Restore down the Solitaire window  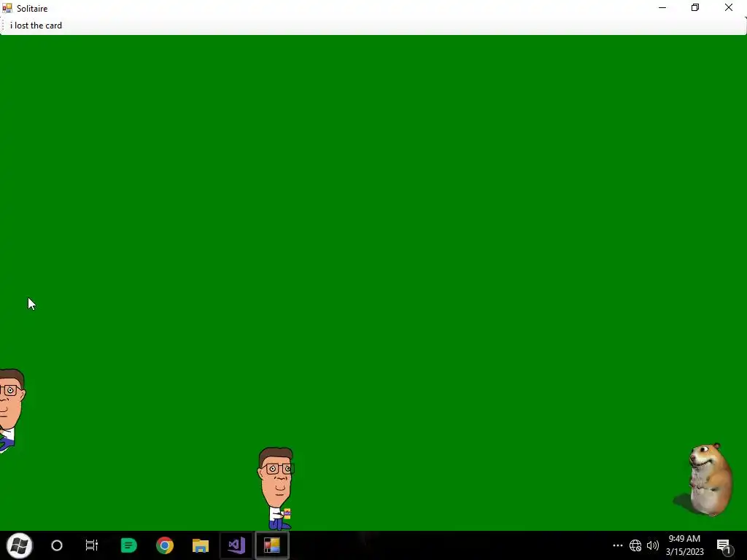click(x=695, y=7)
